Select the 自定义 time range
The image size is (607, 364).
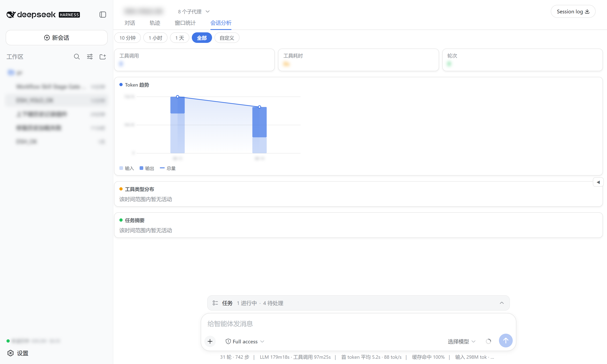(227, 38)
